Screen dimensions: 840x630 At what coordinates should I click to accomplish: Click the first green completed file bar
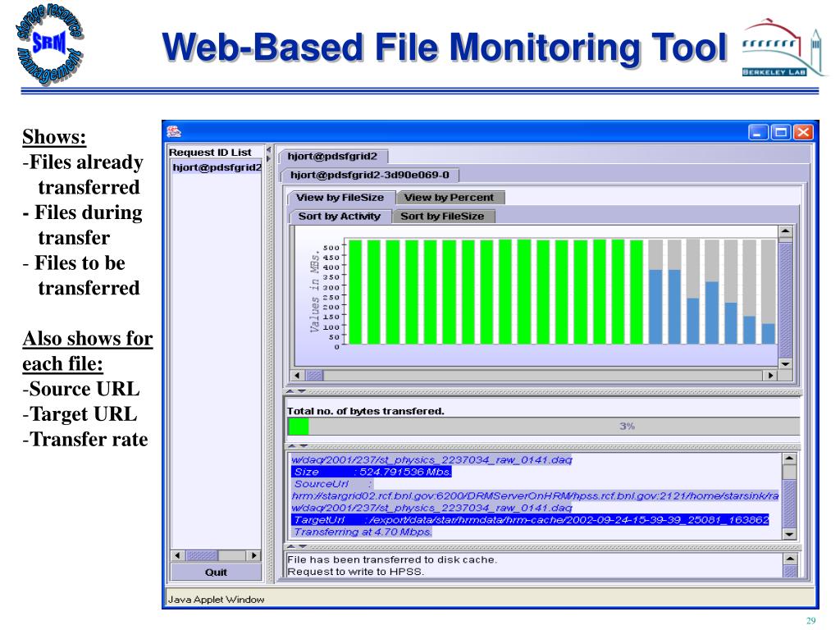(x=355, y=292)
